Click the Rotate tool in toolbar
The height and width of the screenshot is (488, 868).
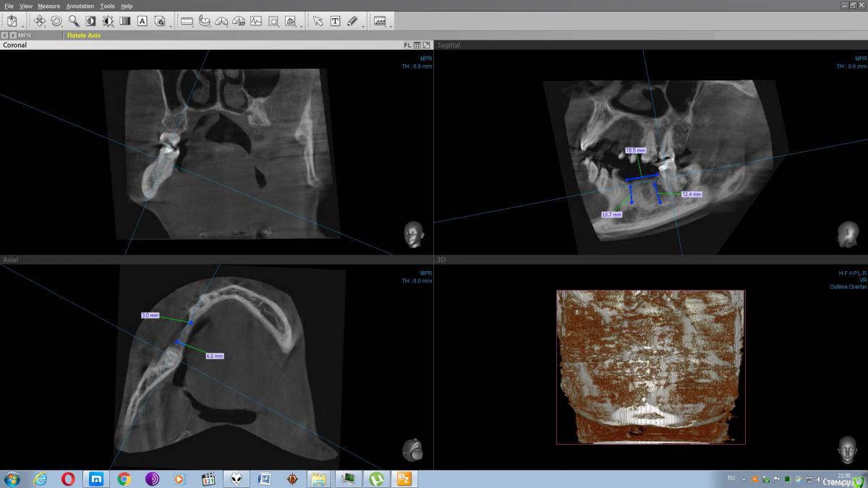point(56,21)
